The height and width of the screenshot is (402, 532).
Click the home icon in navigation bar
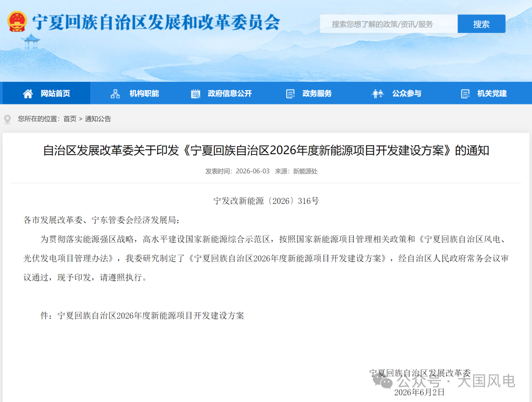click(28, 94)
